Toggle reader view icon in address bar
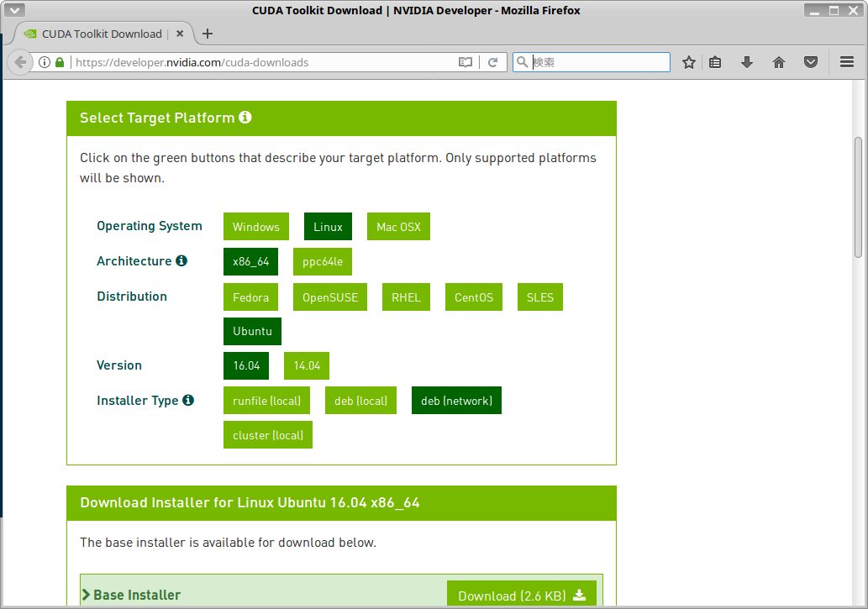 (466, 62)
